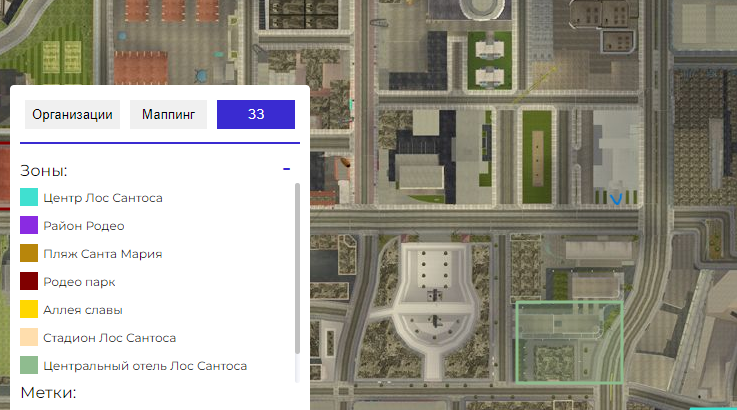The image size is (737, 410).
Task: Select Центральный отель Лос Сантоса zone label
Action: pyautogui.click(x=145, y=366)
